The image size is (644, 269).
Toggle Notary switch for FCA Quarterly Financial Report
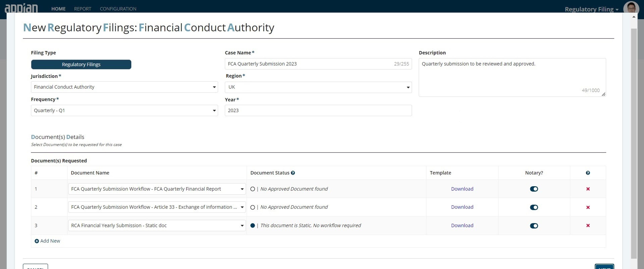click(534, 189)
